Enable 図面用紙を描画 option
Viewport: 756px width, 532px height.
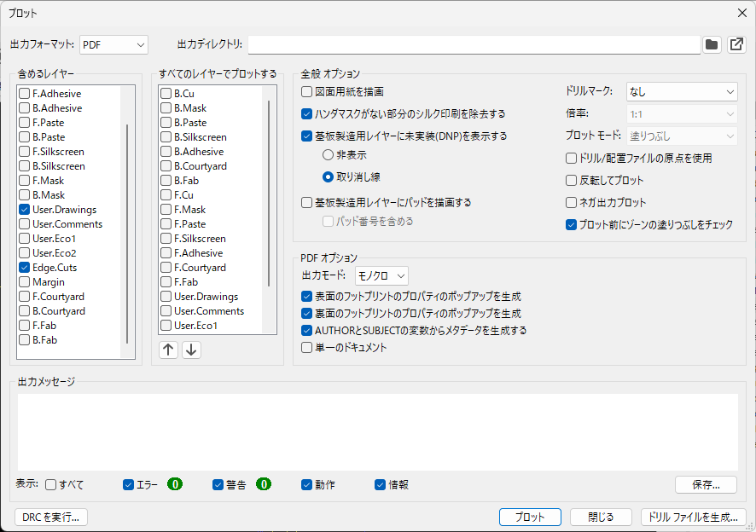click(307, 91)
